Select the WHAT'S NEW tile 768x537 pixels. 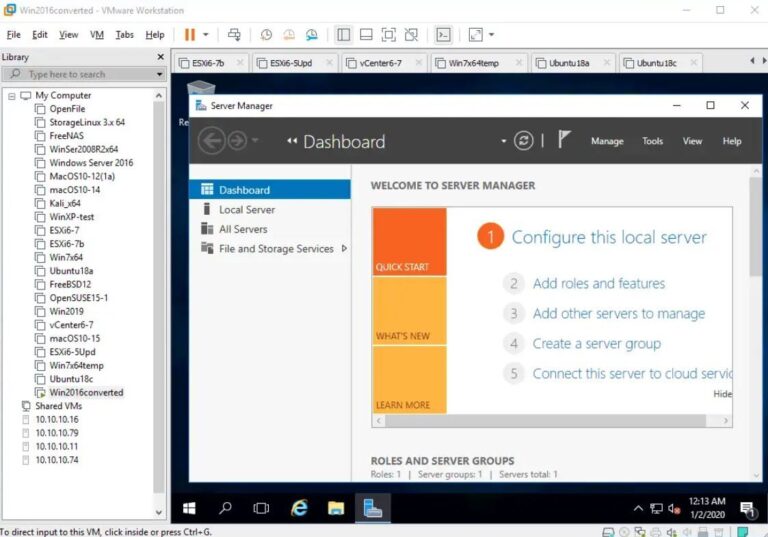click(409, 311)
